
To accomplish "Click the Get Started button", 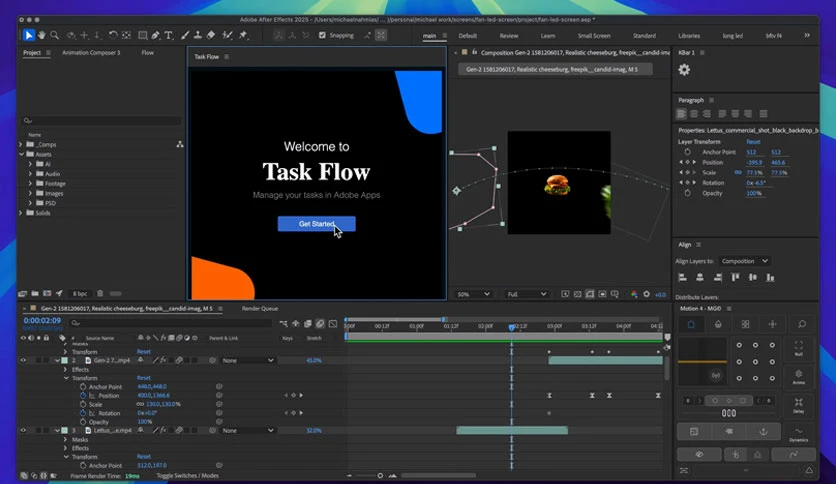I will click(317, 224).
